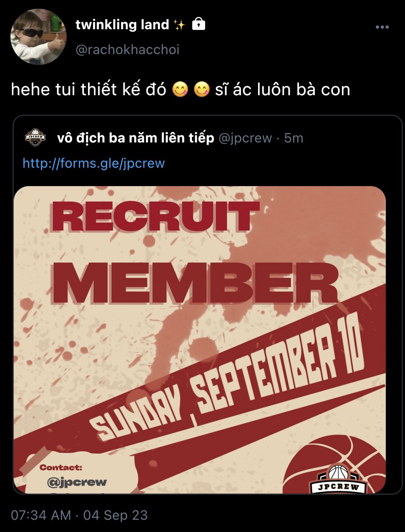Click the padlock protected-account icon
The height and width of the screenshot is (532, 405).
click(x=199, y=24)
